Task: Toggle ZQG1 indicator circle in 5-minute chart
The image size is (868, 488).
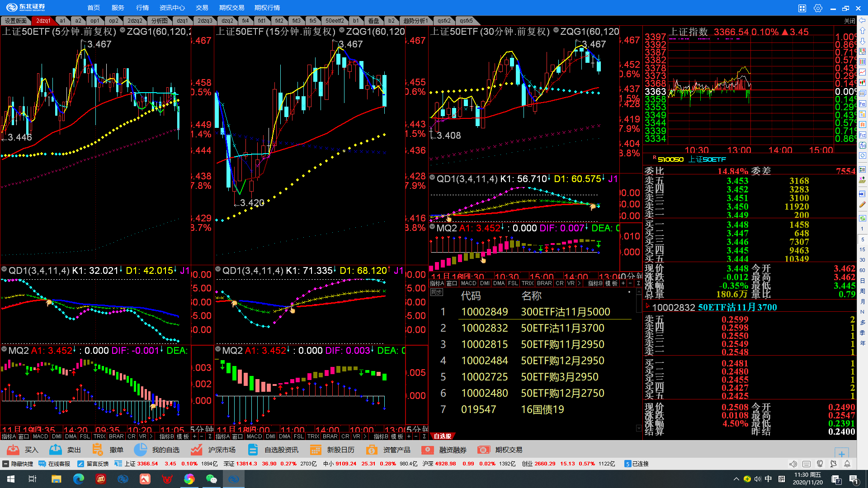Action: tap(123, 31)
